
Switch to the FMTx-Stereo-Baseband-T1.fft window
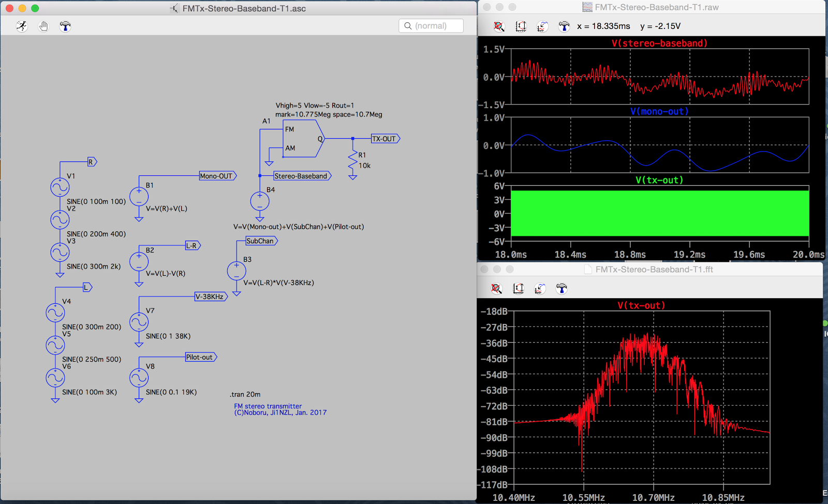point(654,269)
